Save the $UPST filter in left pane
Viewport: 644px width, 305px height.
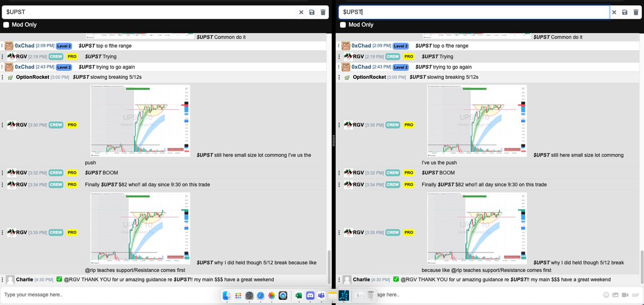pyautogui.click(x=312, y=12)
